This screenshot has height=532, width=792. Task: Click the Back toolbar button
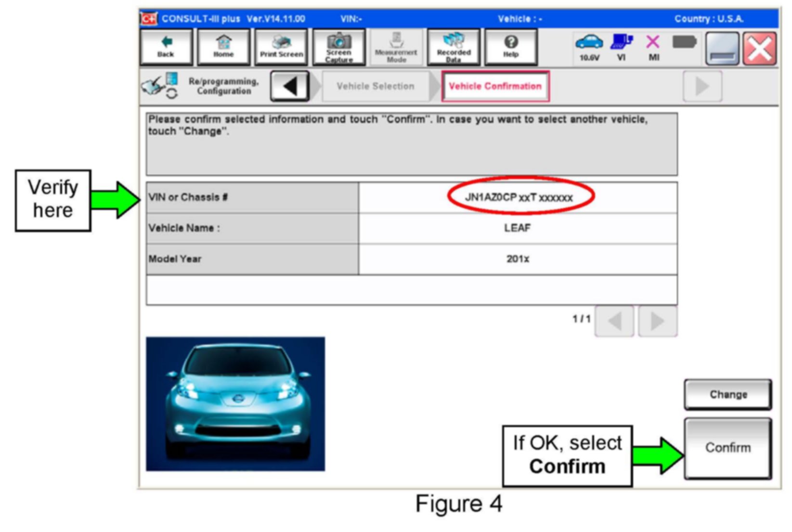(166, 47)
